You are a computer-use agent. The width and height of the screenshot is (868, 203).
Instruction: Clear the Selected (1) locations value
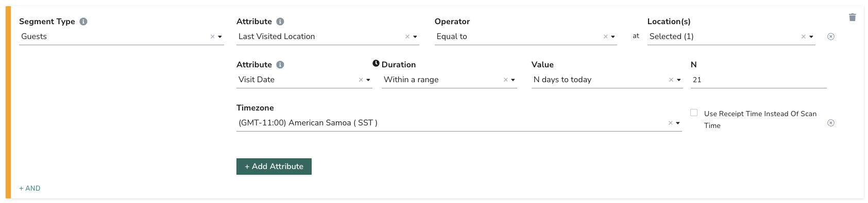point(803,36)
